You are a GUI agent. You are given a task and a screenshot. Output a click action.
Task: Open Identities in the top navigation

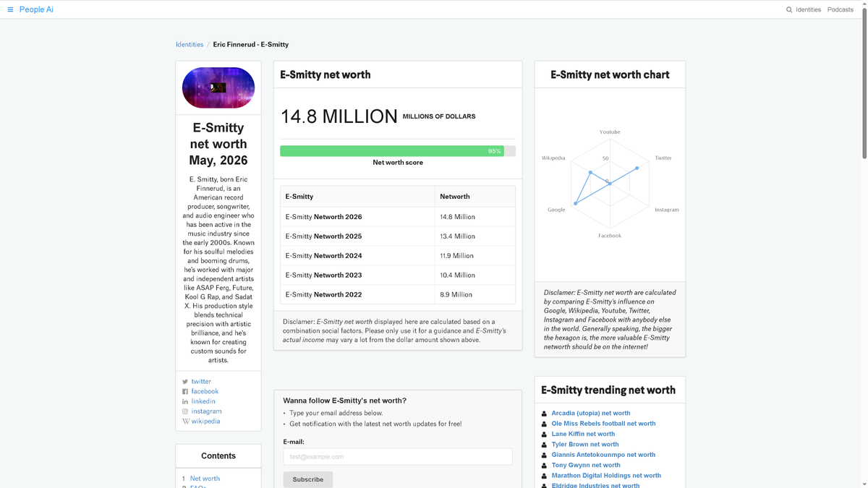click(808, 9)
